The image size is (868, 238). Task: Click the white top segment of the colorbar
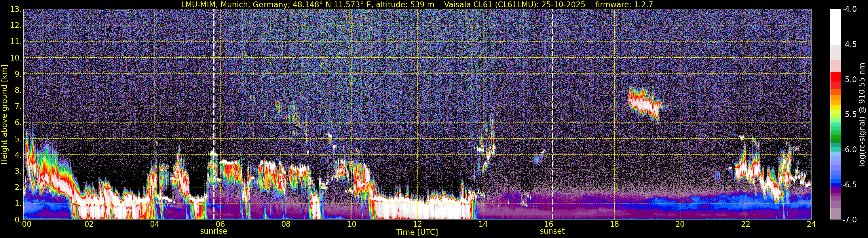click(835, 27)
